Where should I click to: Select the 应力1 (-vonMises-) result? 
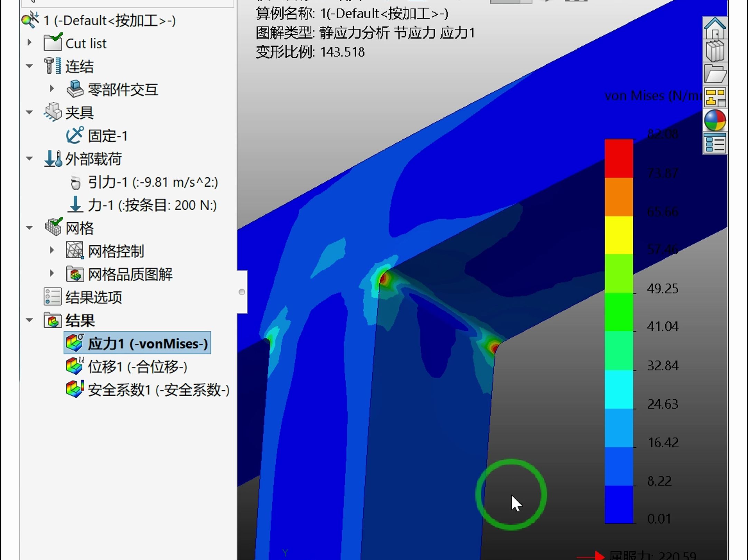137,343
